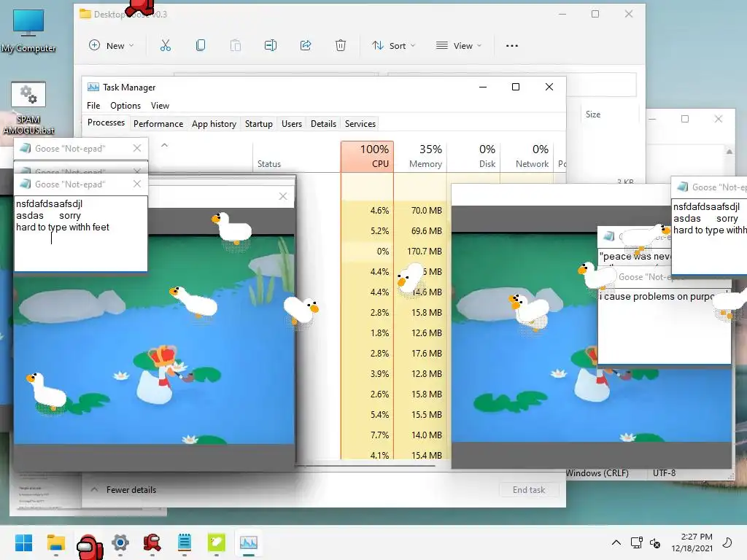Screen dimensions: 747x560
Task: Click the large red crewmate taskbar icon
Action: pos(89,547)
